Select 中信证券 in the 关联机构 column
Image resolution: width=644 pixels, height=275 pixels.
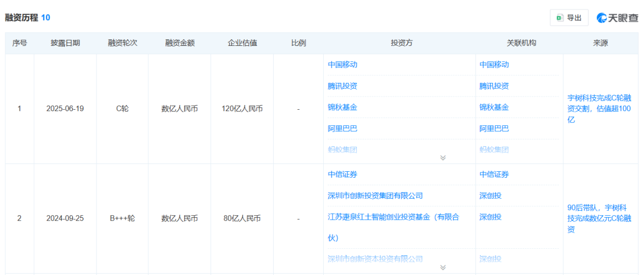[x=494, y=174]
